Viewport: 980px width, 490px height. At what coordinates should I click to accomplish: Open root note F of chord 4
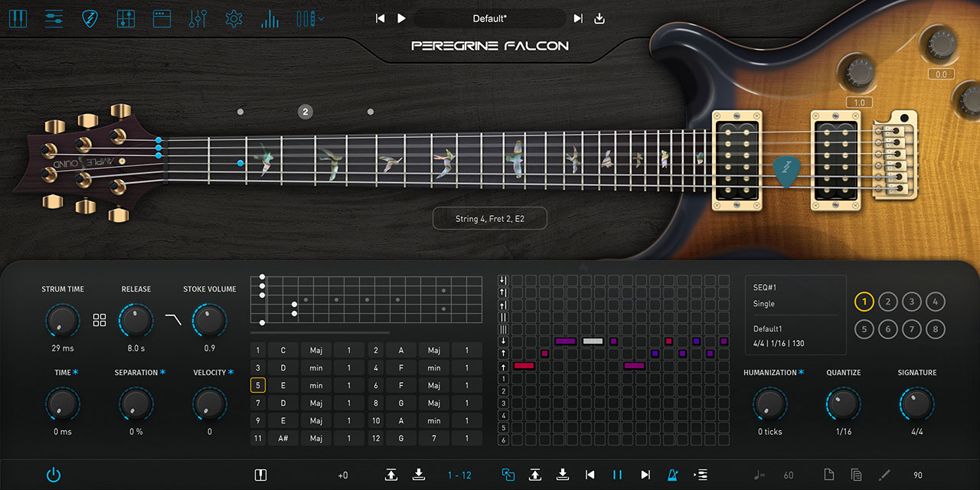point(400,368)
